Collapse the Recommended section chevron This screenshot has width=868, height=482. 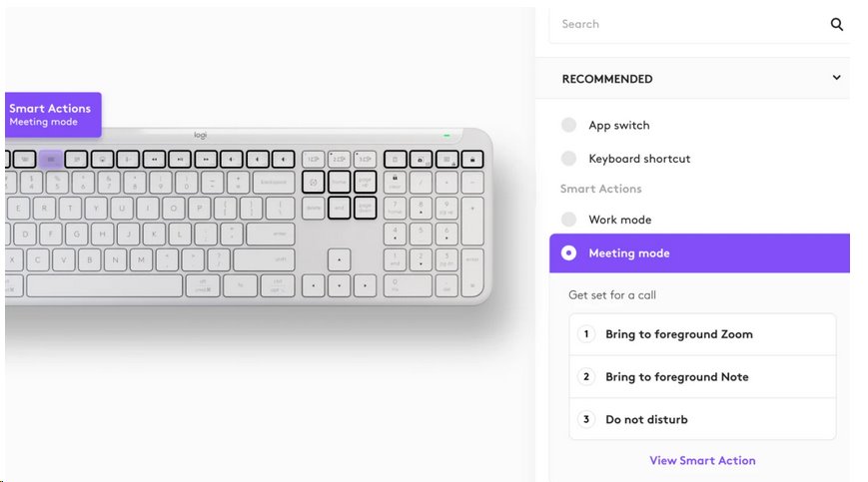(837, 79)
